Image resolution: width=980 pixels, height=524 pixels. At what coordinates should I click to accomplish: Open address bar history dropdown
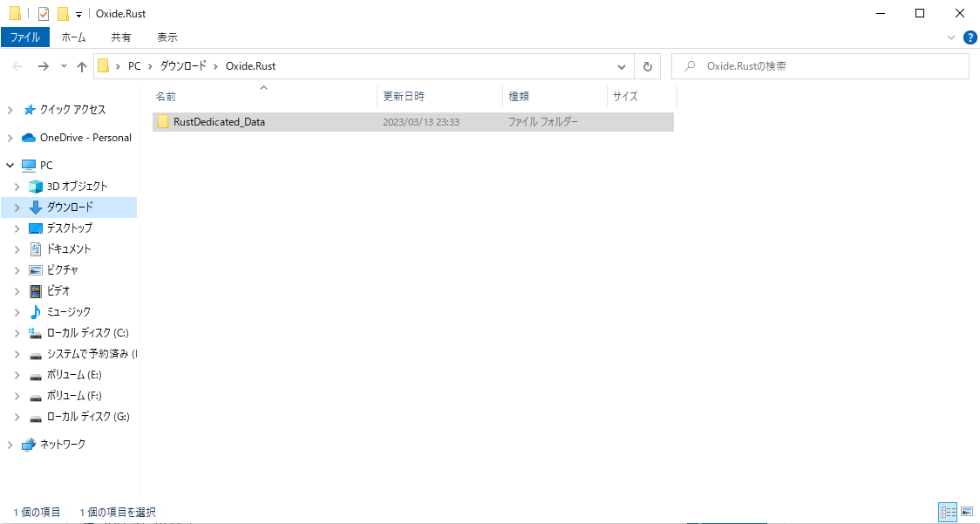point(622,66)
